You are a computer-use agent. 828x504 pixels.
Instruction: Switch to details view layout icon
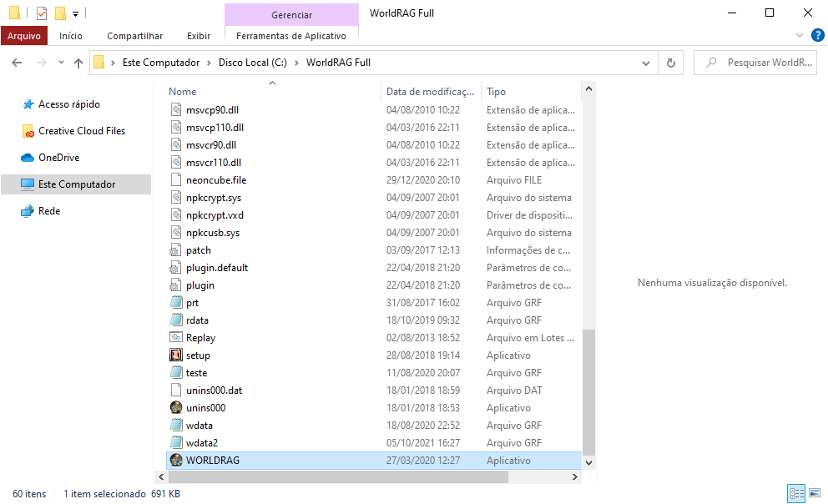(796, 493)
